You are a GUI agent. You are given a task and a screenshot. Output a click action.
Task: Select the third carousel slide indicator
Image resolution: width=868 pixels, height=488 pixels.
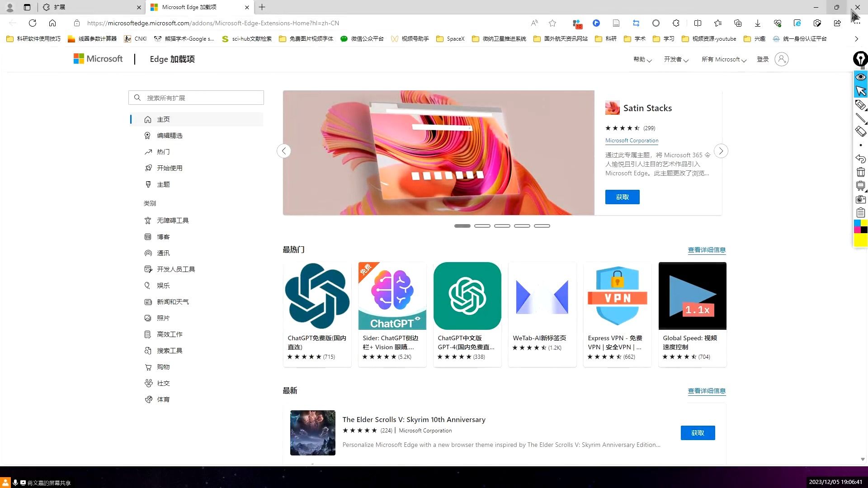point(502,226)
